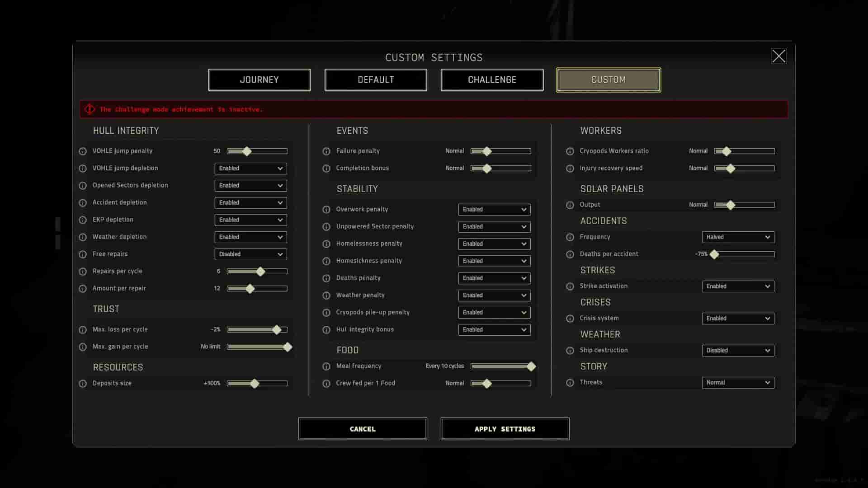Switch to the Default preset tab
This screenshot has height=488, width=868.
[376, 80]
